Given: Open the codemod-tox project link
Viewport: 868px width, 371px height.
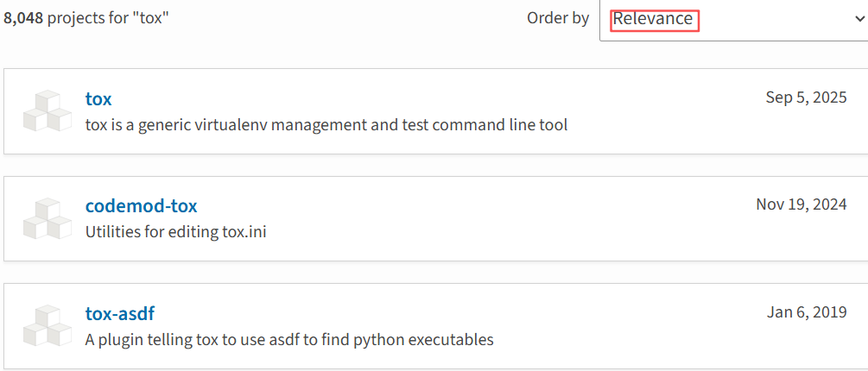Looking at the screenshot, I should point(141,205).
